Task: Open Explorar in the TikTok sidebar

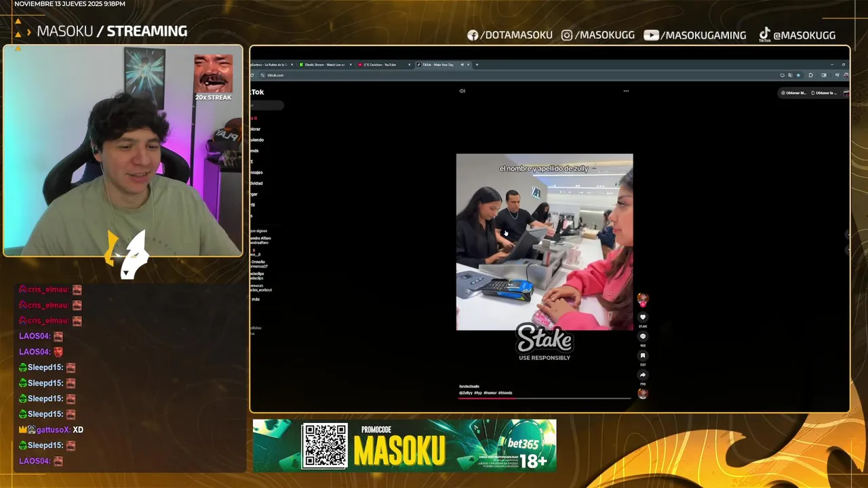Action: pyautogui.click(x=256, y=129)
